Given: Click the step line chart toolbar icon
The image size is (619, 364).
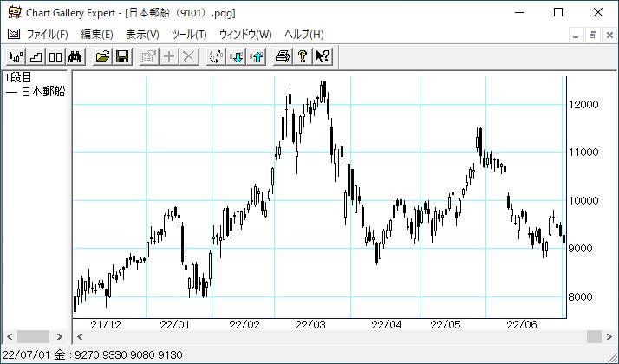Looking at the screenshot, I should coord(36,57).
